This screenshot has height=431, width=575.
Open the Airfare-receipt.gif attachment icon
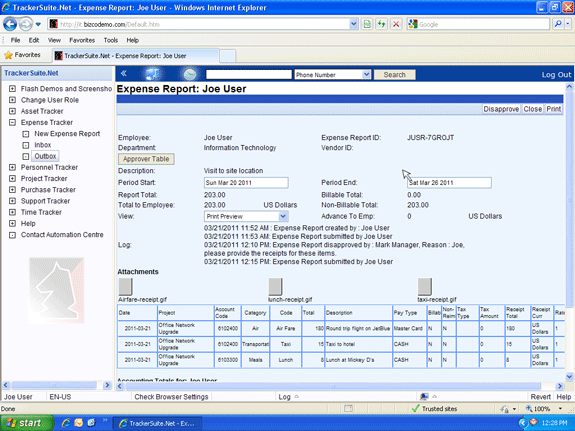[125, 286]
